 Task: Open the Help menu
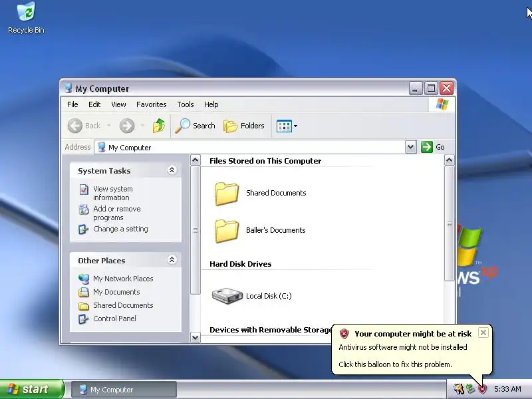tap(211, 104)
